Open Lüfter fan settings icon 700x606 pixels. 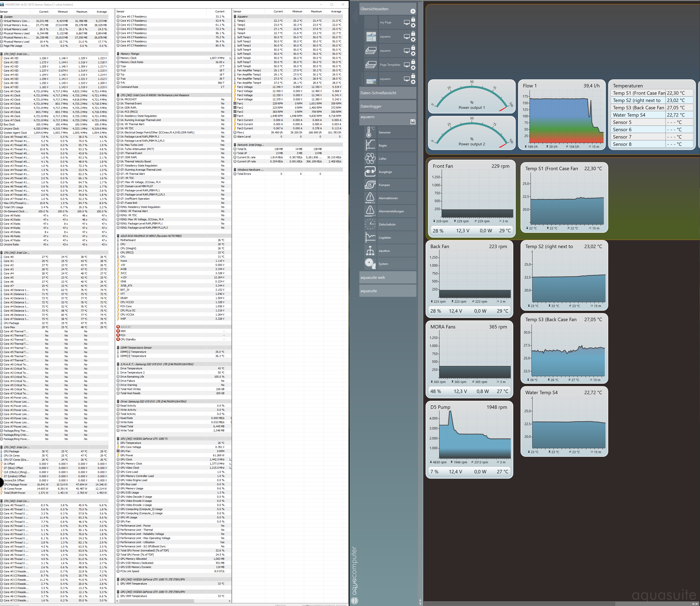[x=370, y=158]
